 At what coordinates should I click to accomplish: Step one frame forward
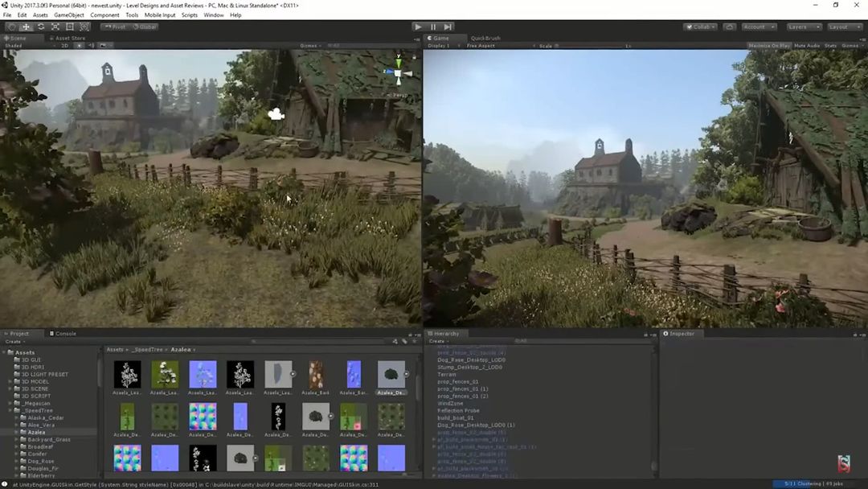(x=448, y=27)
